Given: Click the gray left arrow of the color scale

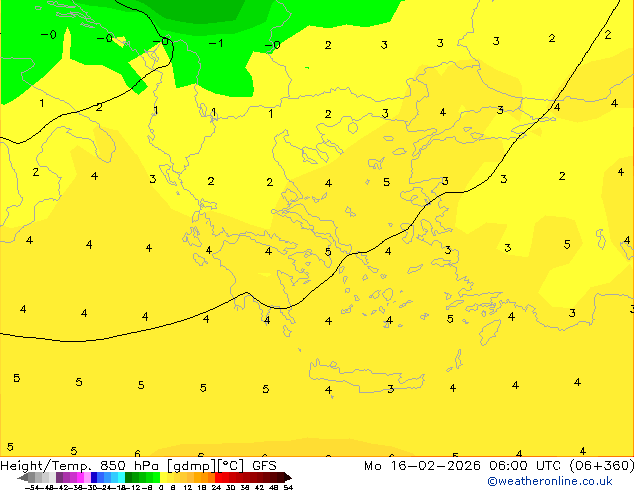Looking at the screenshot, I should (x=23, y=477).
